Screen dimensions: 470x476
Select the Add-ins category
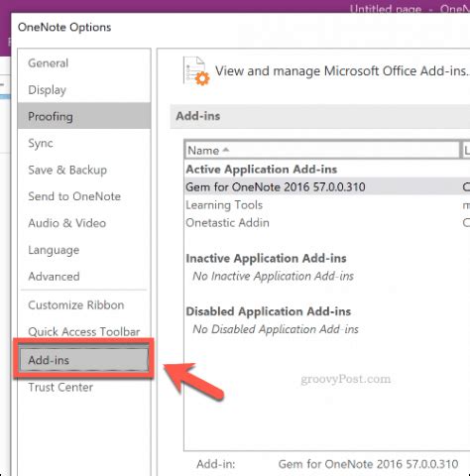84,360
